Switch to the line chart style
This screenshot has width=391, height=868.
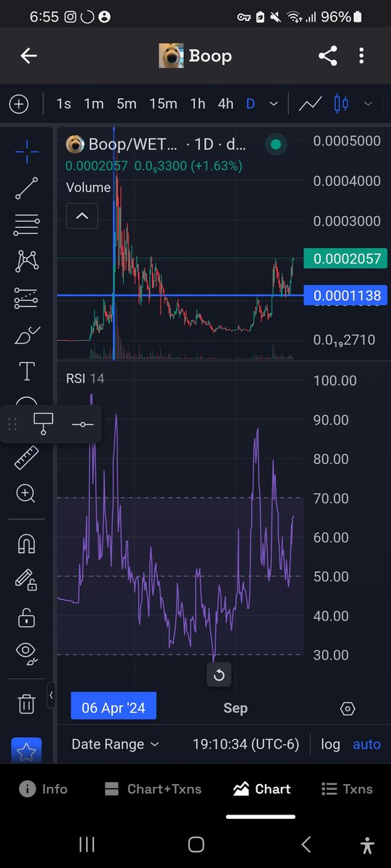(310, 104)
